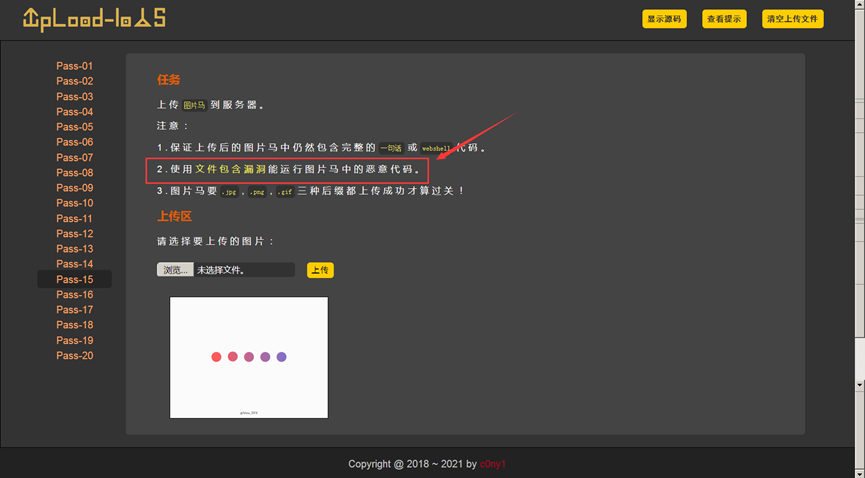Image resolution: width=865 pixels, height=478 pixels.
Task: Click the 图片马 code tag
Action: tap(195, 105)
